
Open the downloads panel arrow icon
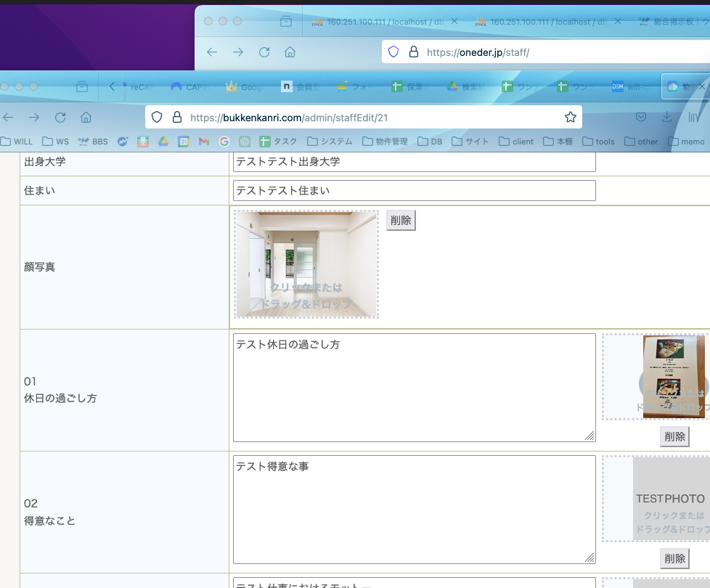coord(666,118)
